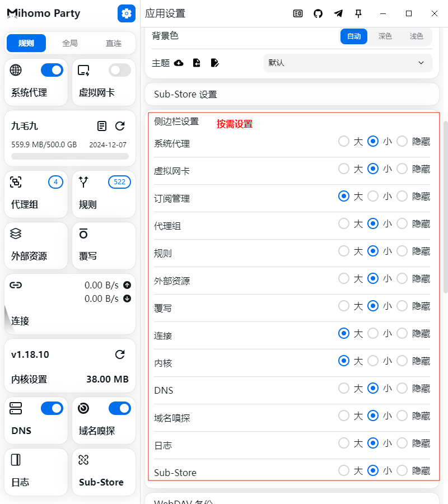448x504 pixels.
Task: Click the cloud download theme icon
Action: [x=179, y=63]
